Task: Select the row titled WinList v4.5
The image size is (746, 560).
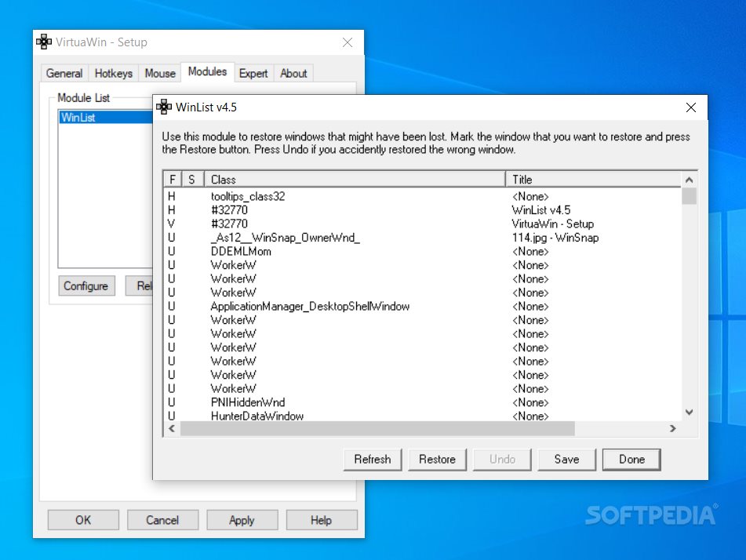Action: click(423, 210)
